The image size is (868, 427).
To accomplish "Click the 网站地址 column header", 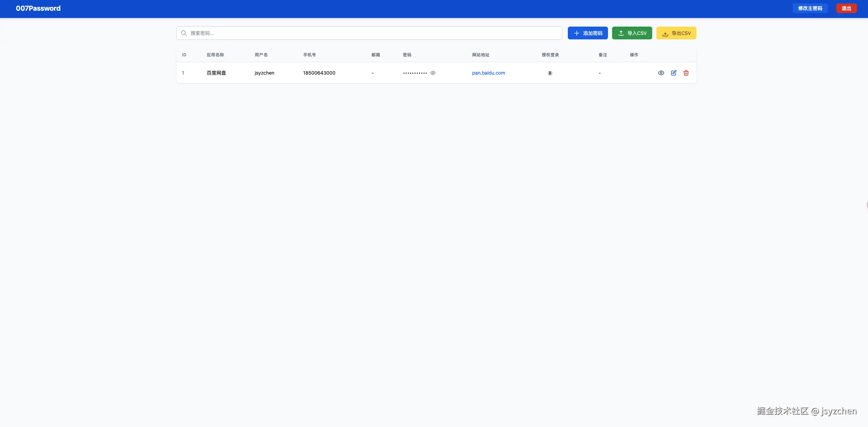I will (480, 55).
